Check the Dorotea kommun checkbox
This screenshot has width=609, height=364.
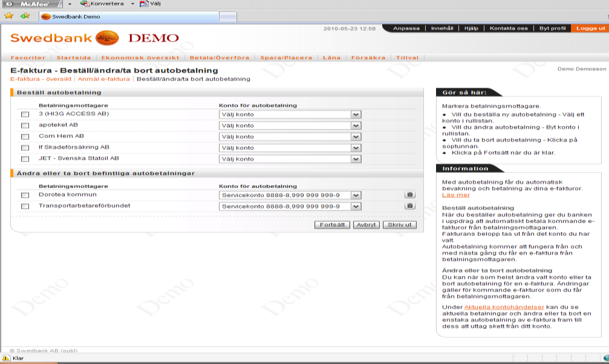click(25, 195)
